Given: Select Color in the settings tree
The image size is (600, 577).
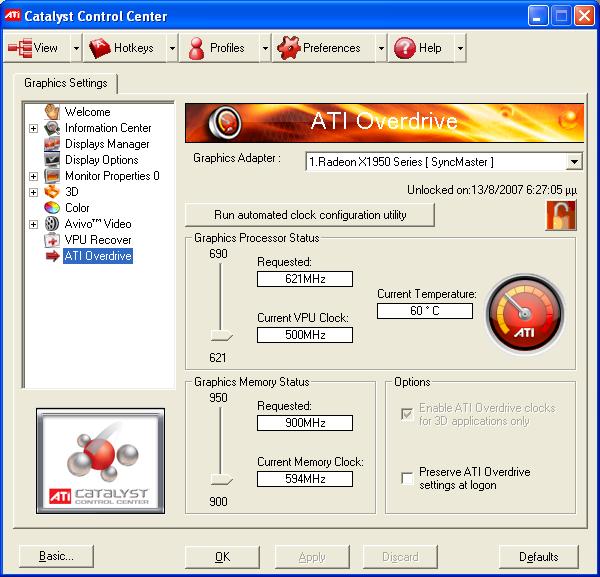Looking at the screenshot, I should coord(77,208).
